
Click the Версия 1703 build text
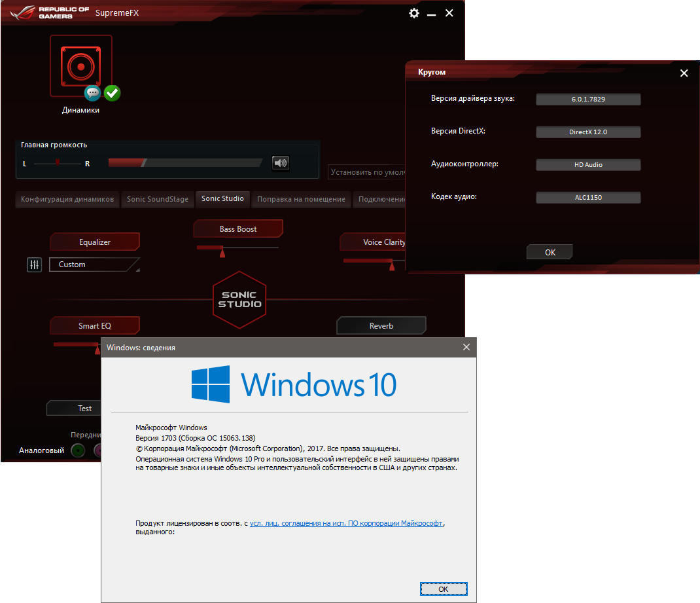(196, 438)
